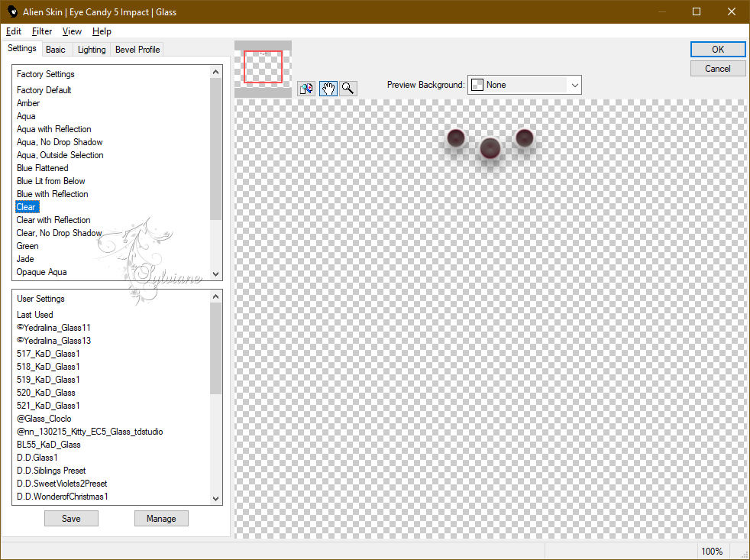Select the highlighted Clear preset
750x560 pixels.
tap(27, 207)
